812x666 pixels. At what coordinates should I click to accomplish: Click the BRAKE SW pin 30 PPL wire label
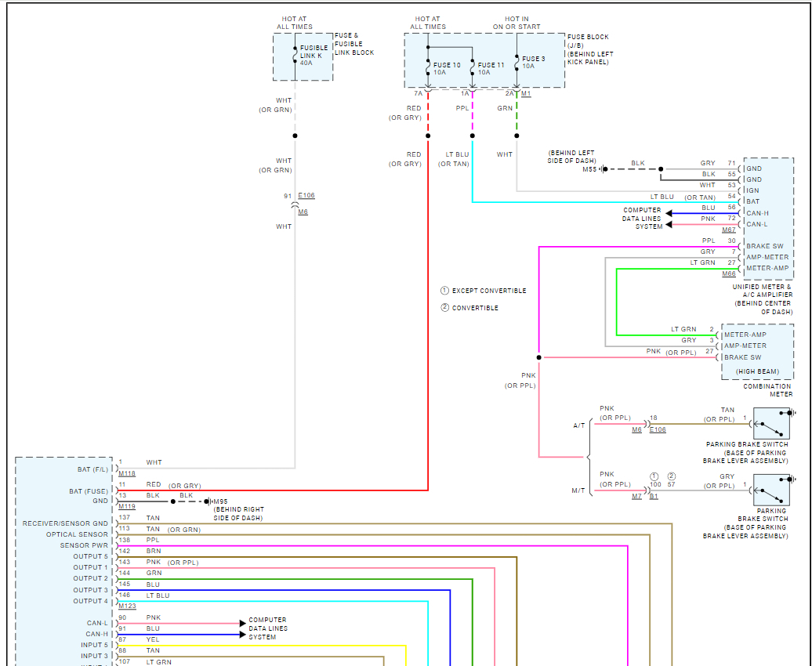[x=708, y=241]
